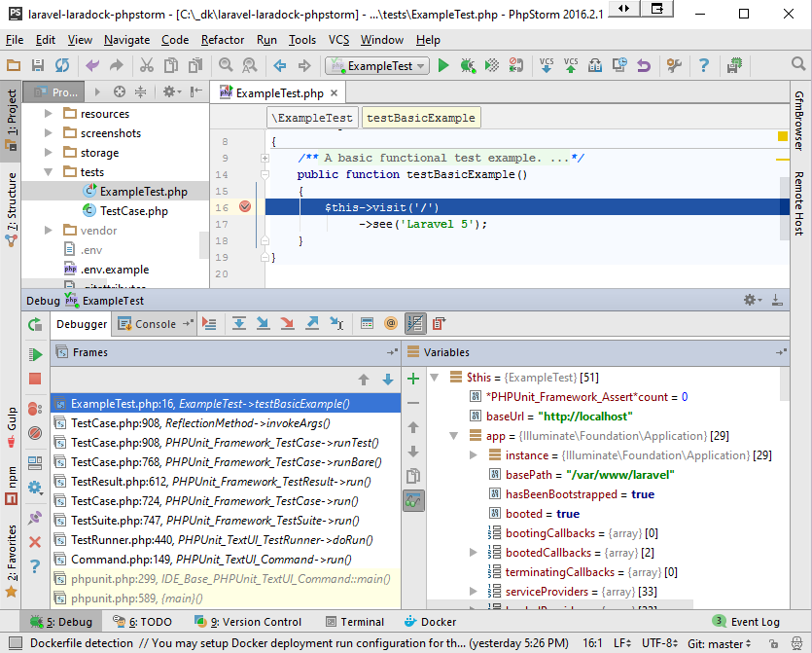Toggle Mute Breakpoints in Debug side toolbar
The height and width of the screenshot is (653, 812).
pos(35,433)
